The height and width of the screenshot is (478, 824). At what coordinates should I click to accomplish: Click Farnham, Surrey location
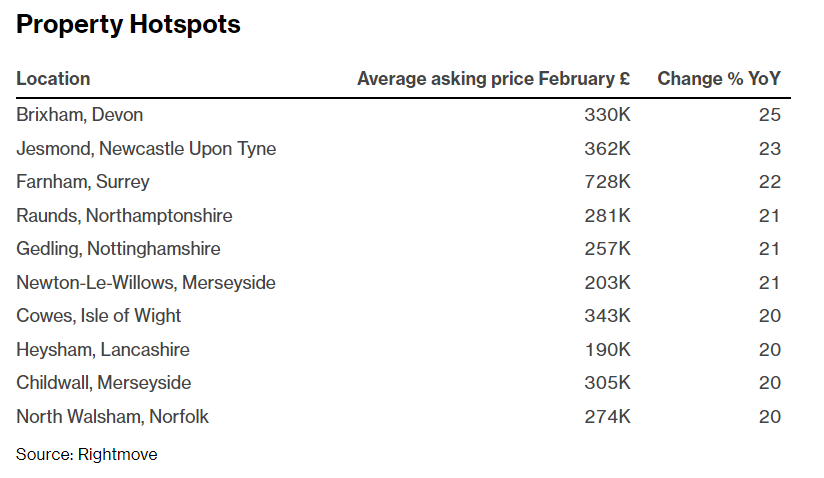83,182
